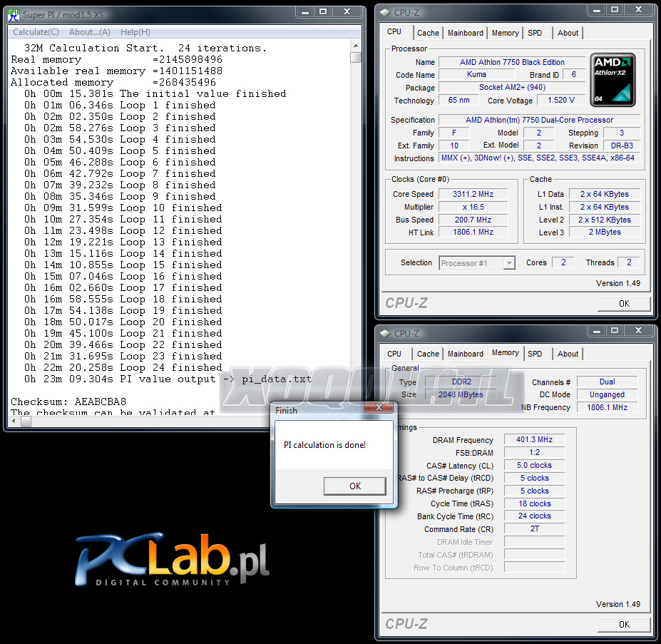The image size is (661, 644).
Task: Click the HT Link value '1806.1 MHz'
Action: [x=473, y=232]
